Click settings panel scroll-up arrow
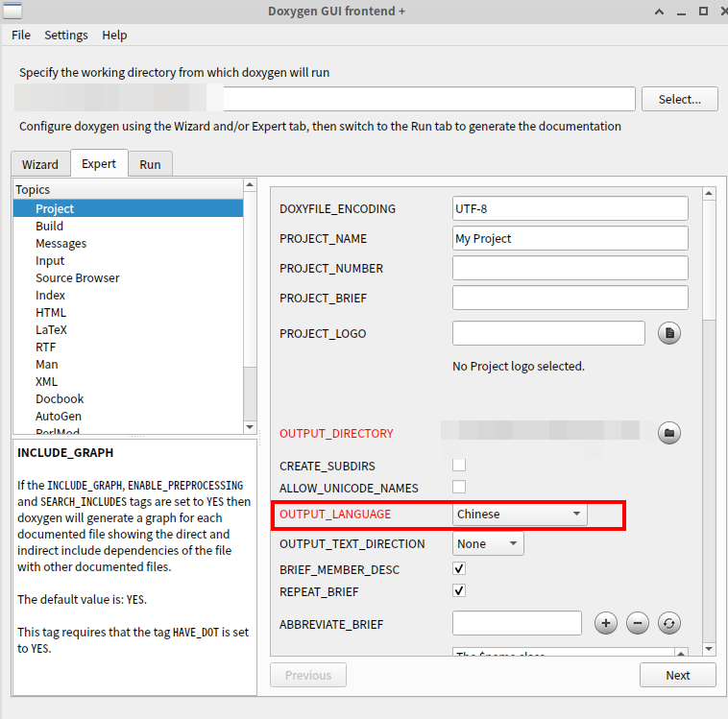 tap(709, 193)
